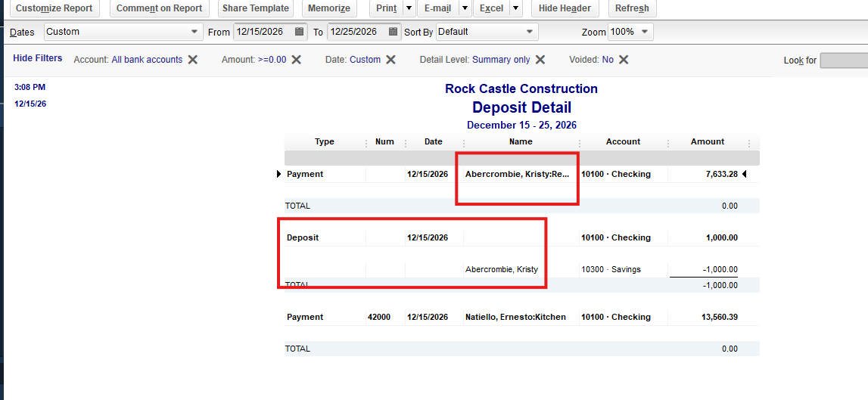Remove the Date Custom filter
The width and height of the screenshot is (868, 400).
(390, 60)
